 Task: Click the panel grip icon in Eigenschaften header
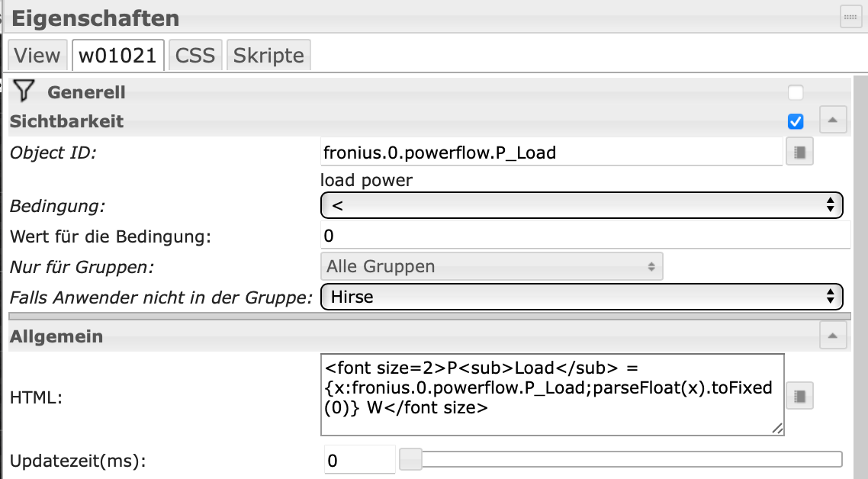pos(850,17)
